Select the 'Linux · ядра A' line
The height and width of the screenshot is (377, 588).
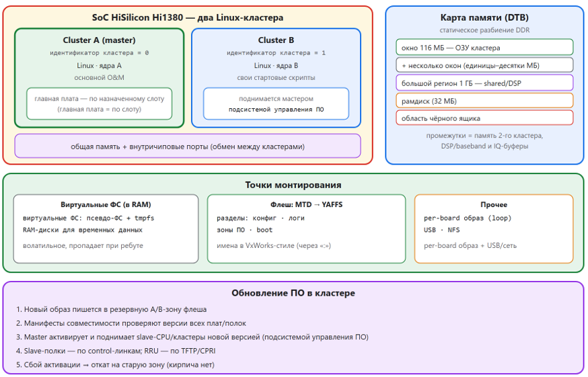(100, 66)
